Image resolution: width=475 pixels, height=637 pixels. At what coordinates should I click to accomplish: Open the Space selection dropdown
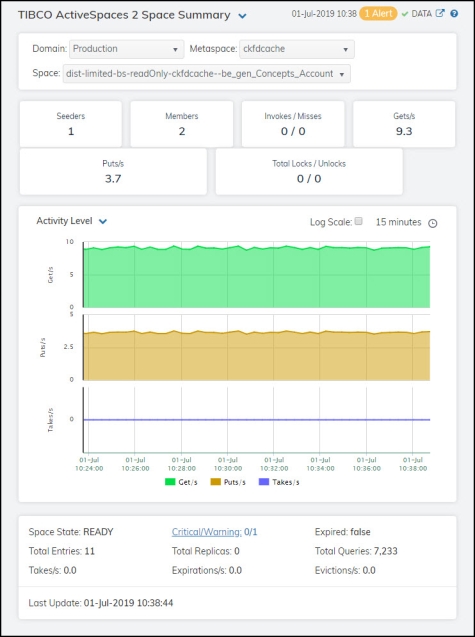point(206,74)
